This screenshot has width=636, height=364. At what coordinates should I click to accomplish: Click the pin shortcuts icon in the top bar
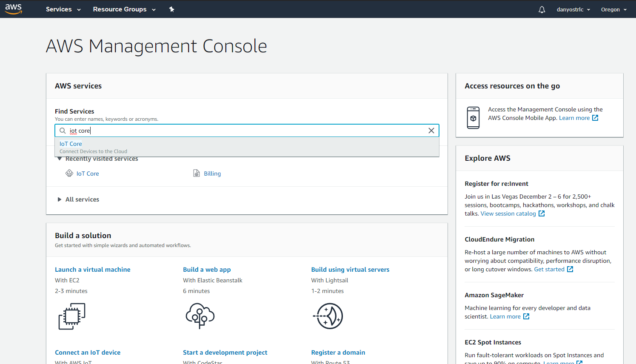pyautogui.click(x=172, y=9)
